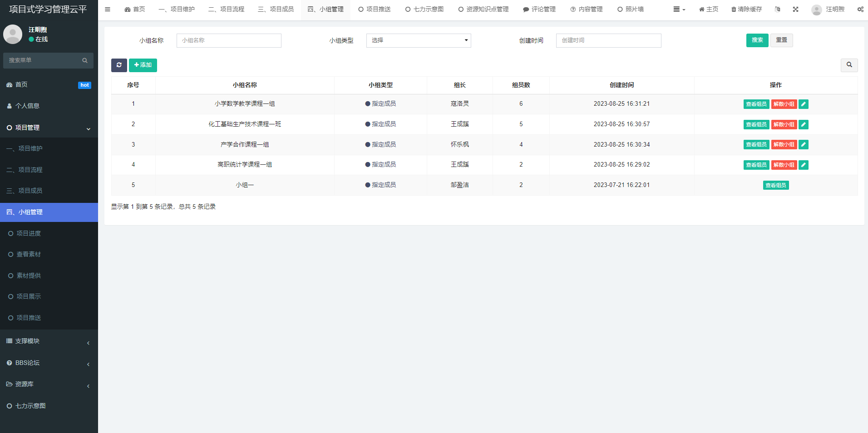Viewport: 868px width, 433px height.
Task: Click the green 搜索 button
Action: coord(757,40)
